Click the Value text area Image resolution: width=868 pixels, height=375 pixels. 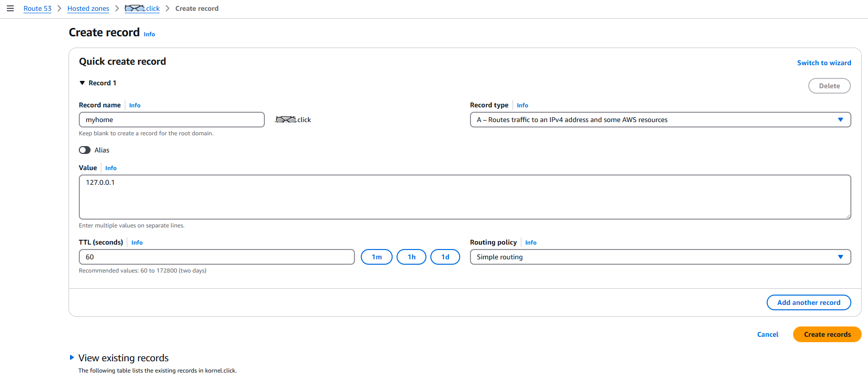pos(465,197)
